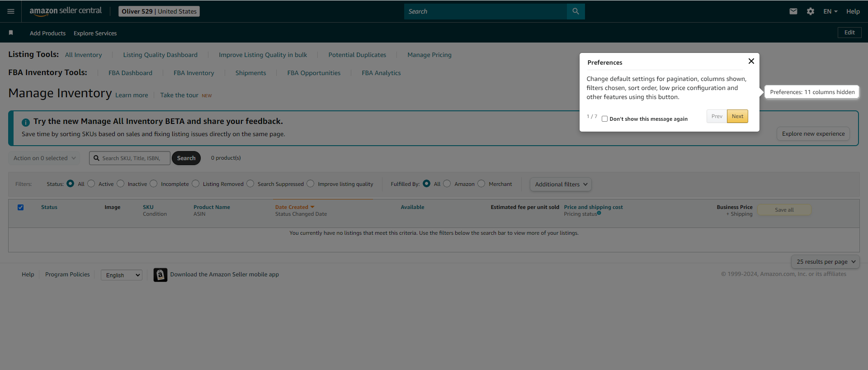
Task: Click the Preferences: 11 columns hidden button
Action: [812, 92]
